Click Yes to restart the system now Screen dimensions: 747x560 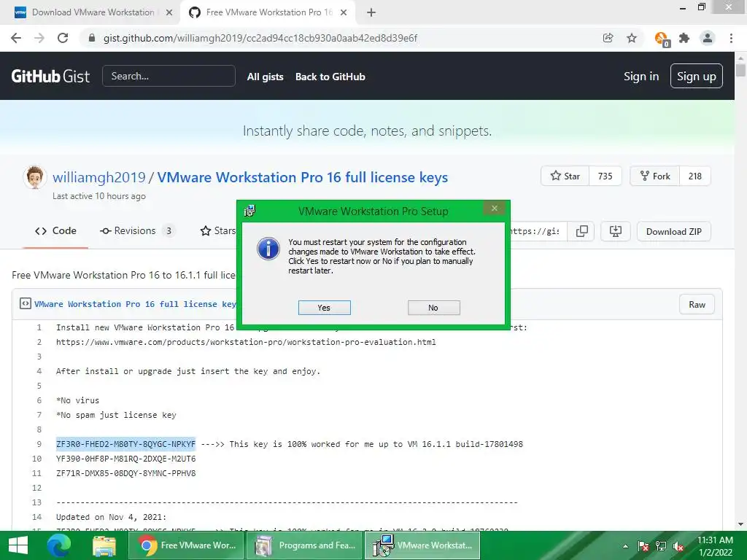point(324,308)
